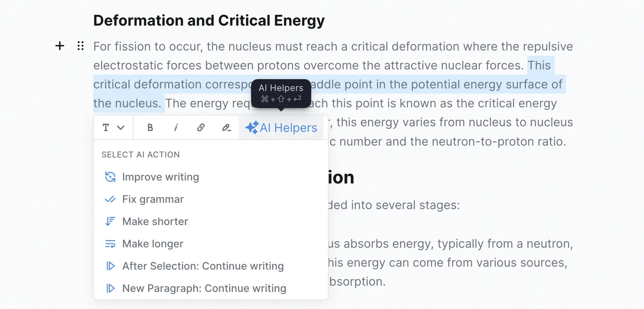Screen dimensions: 644x309
Task: Click the Continue writing play icon
Action: click(110, 266)
